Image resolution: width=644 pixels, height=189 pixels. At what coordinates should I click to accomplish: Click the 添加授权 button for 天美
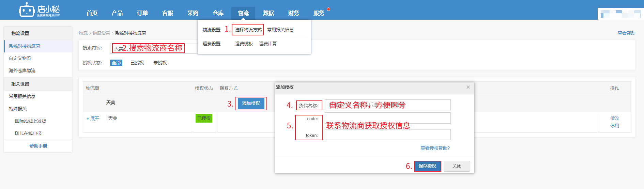251,103
